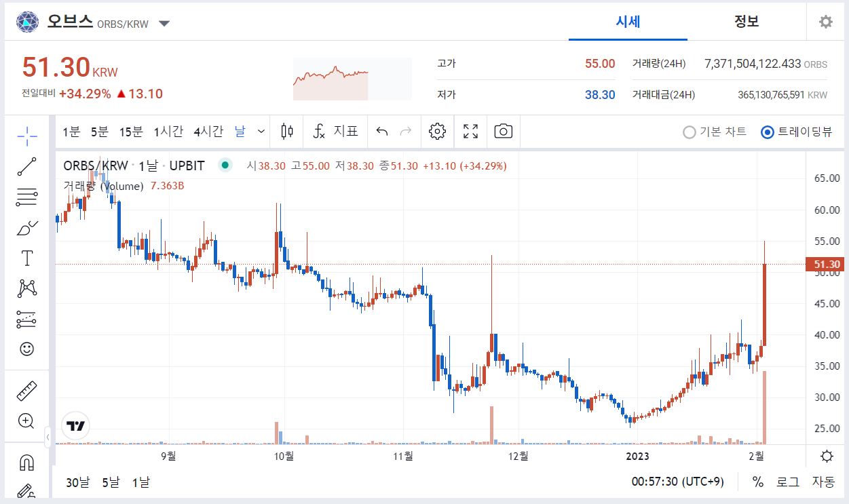Click the mini price sparkline chart
Image resolution: width=849 pixels, height=504 pixels.
[x=352, y=79]
